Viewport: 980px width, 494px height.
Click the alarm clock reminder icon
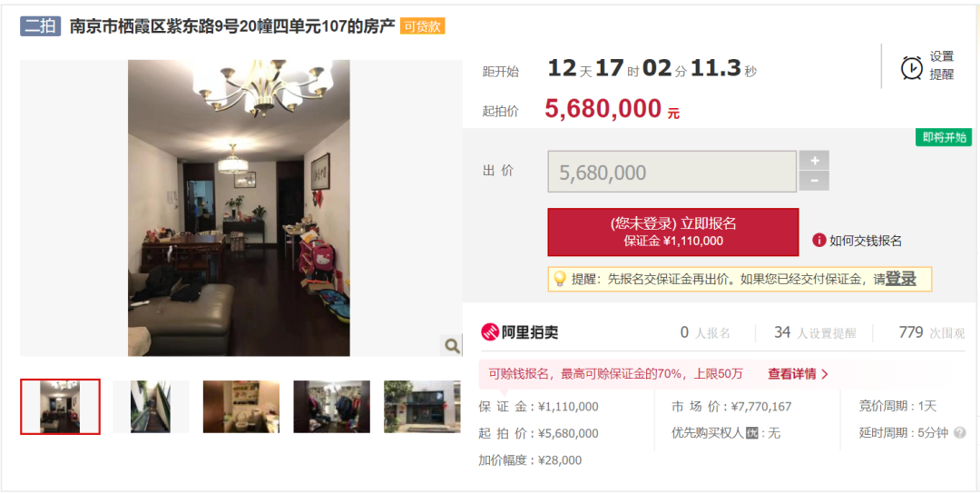pyautogui.click(x=912, y=67)
